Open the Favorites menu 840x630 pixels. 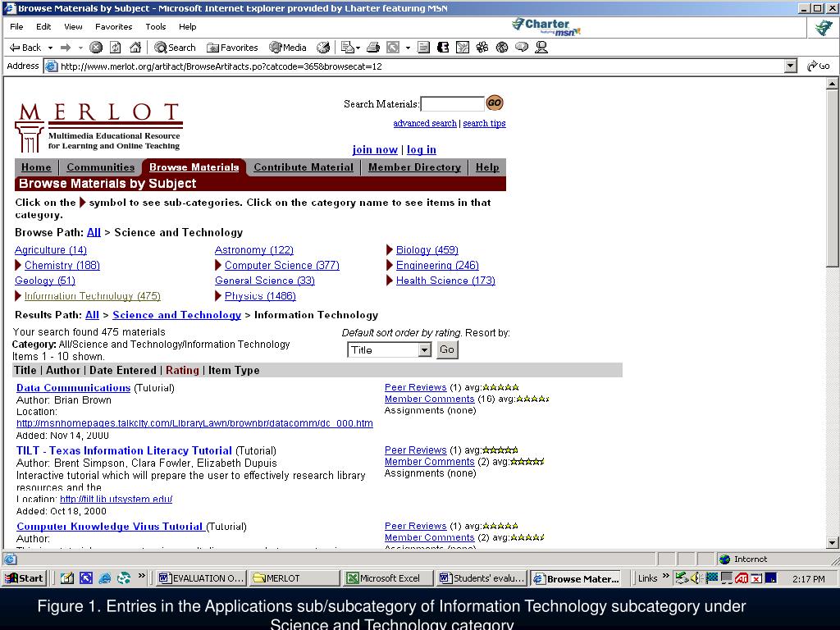[x=113, y=26]
